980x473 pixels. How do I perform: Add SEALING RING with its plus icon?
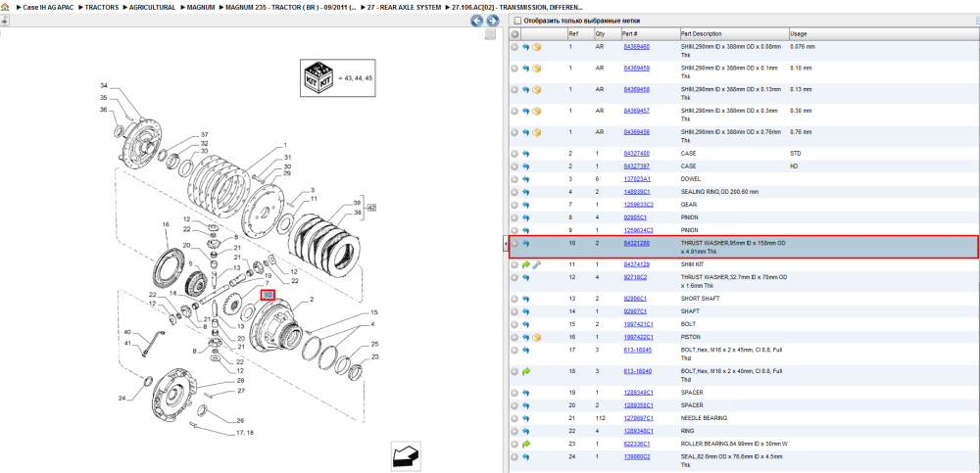pos(514,192)
